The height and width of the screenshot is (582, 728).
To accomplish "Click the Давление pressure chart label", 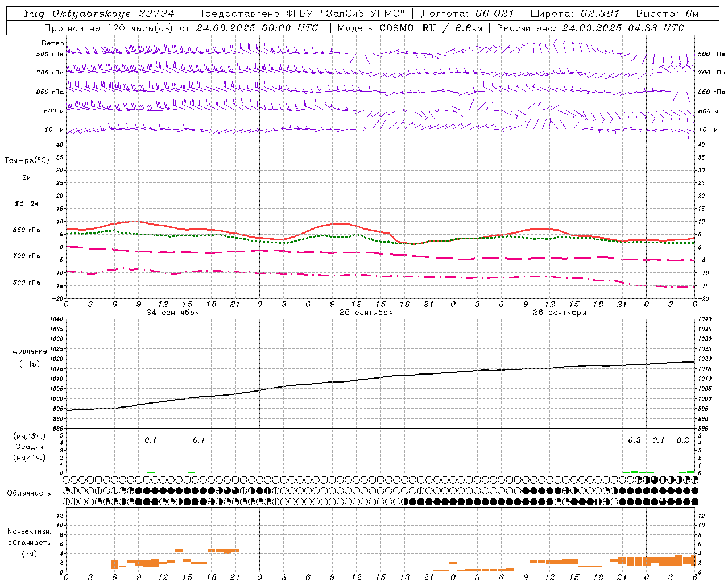I will pyautogui.click(x=30, y=351).
